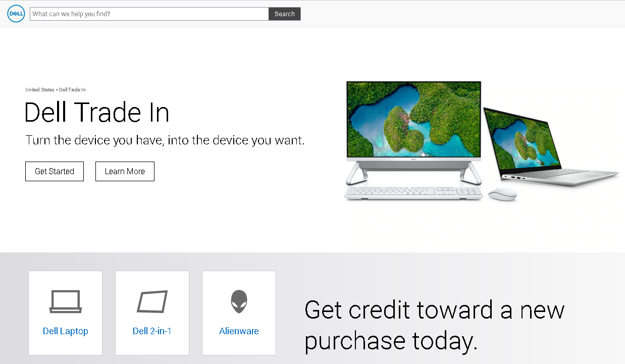Open the Alienware link text
Image resolution: width=625 pixels, height=364 pixels.
pyautogui.click(x=239, y=331)
